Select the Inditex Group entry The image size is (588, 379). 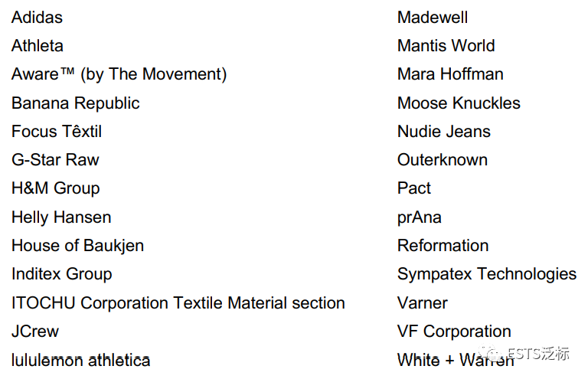click(x=62, y=274)
